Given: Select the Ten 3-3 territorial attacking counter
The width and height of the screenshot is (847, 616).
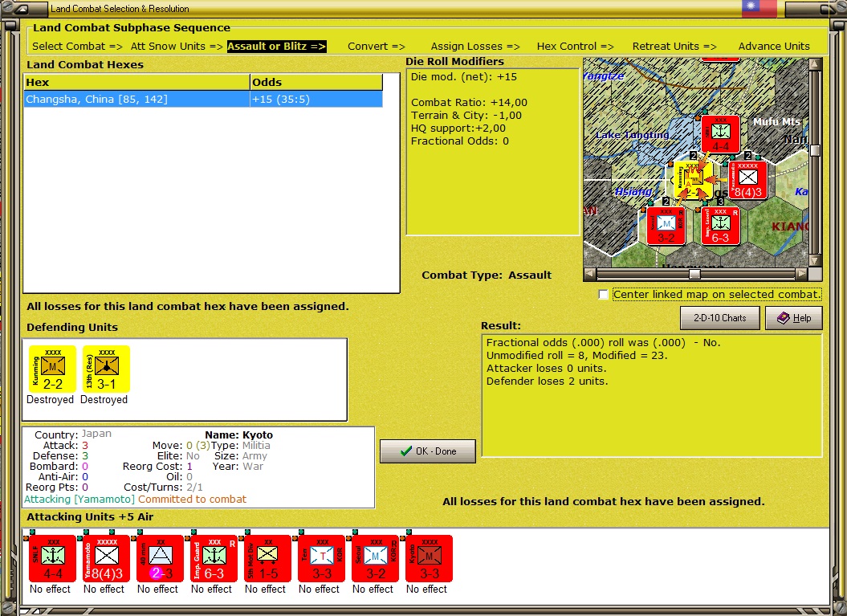Looking at the screenshot, I should point(321,559).
